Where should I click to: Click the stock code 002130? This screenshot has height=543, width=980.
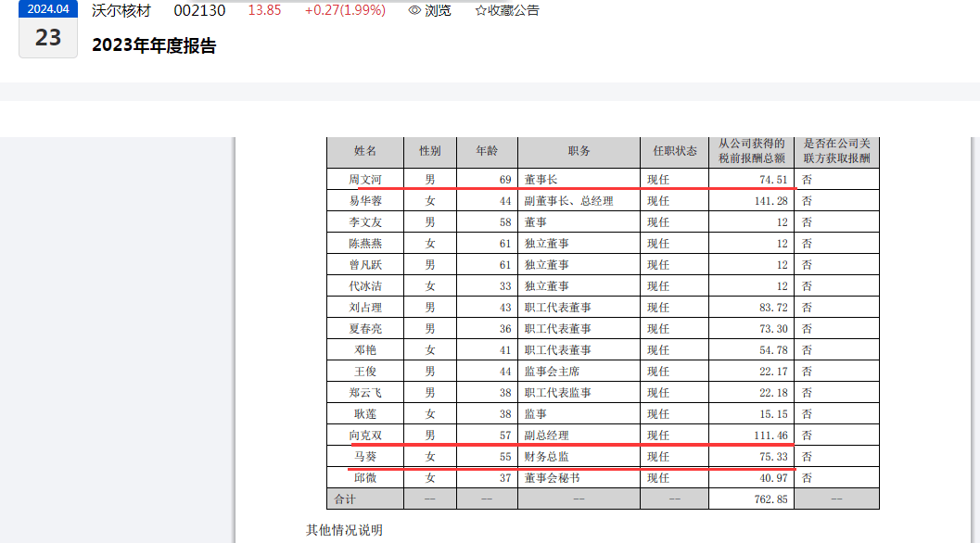(199, 10)
